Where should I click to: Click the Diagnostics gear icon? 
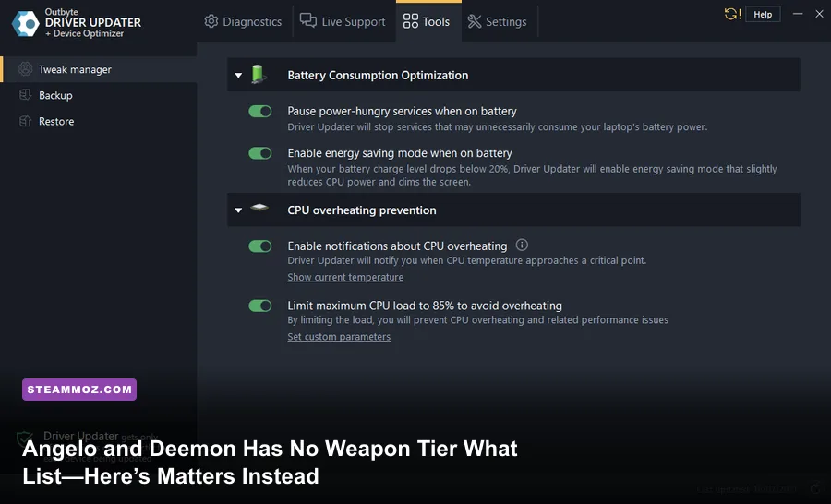pos(211,21)
